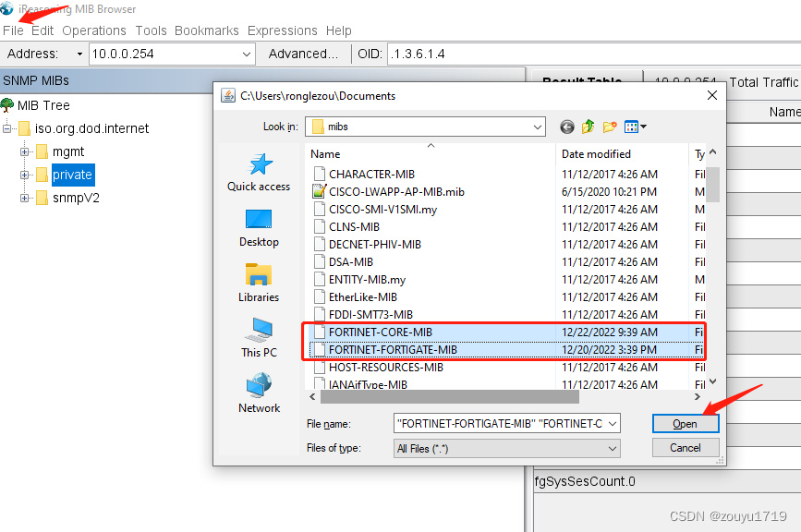Click the Up One Level folder icon

click(x=588, y=127)
